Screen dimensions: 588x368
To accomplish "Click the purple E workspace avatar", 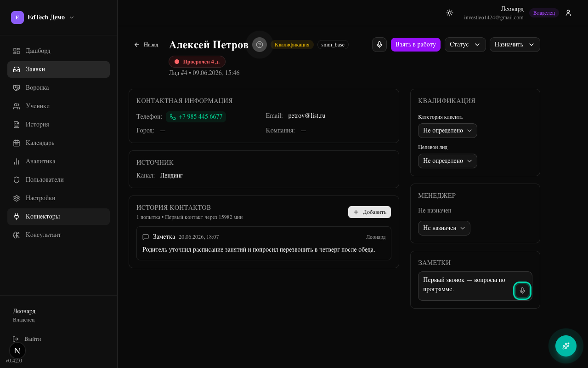I will coord(17,17).
